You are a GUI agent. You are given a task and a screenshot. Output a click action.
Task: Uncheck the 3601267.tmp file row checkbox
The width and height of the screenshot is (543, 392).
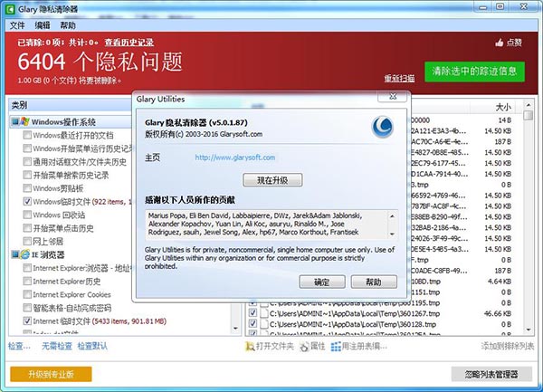pyautogui.click(x=253, y=313)
